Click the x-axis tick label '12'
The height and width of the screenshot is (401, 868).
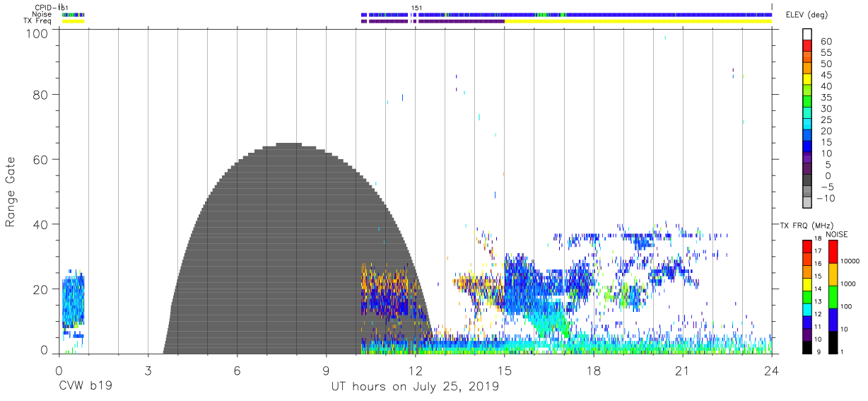416,371
